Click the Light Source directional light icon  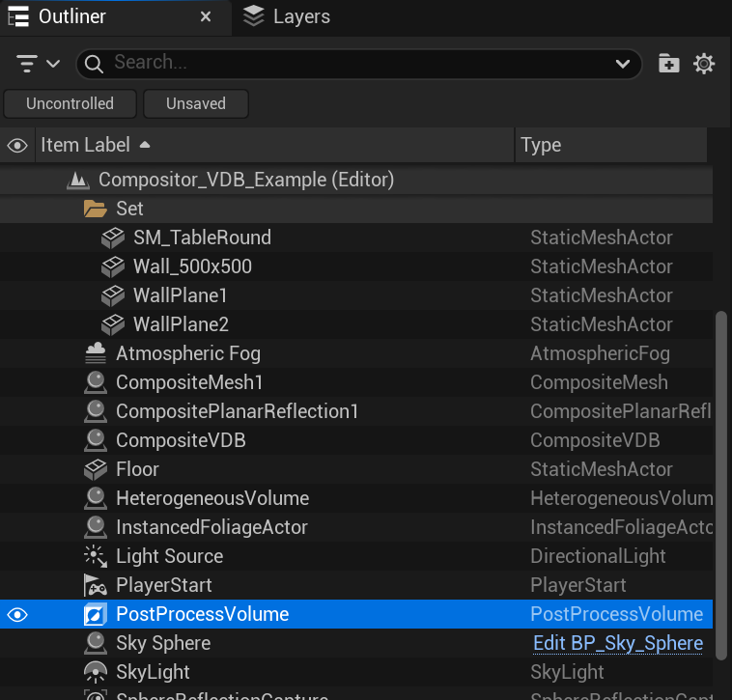click(96, 556)
